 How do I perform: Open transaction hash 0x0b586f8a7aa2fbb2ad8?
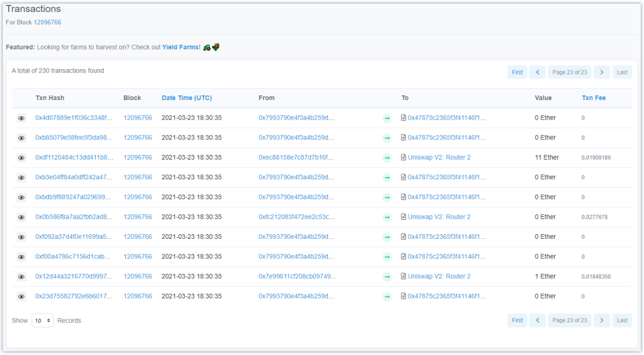point(74,217)
